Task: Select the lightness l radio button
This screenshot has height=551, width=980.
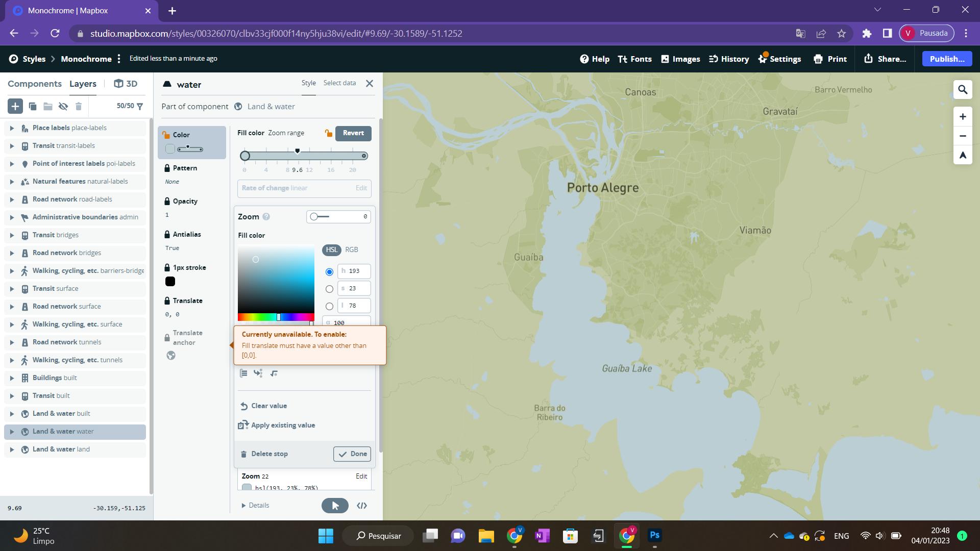Action: (x=329, y=307)
